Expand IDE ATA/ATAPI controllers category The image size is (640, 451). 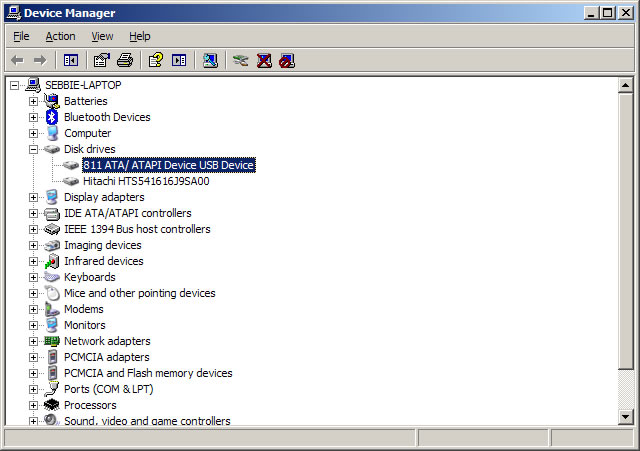33,213
